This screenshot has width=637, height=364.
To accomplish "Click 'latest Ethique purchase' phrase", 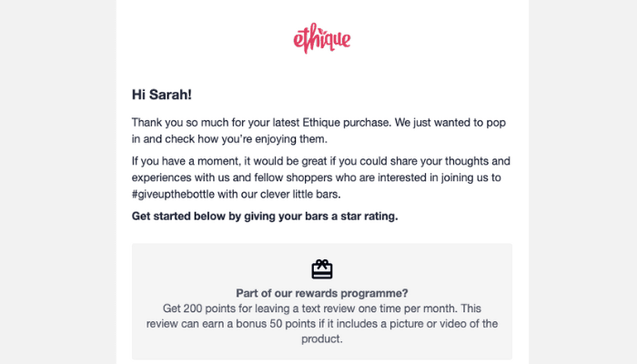I will point(332,122).
